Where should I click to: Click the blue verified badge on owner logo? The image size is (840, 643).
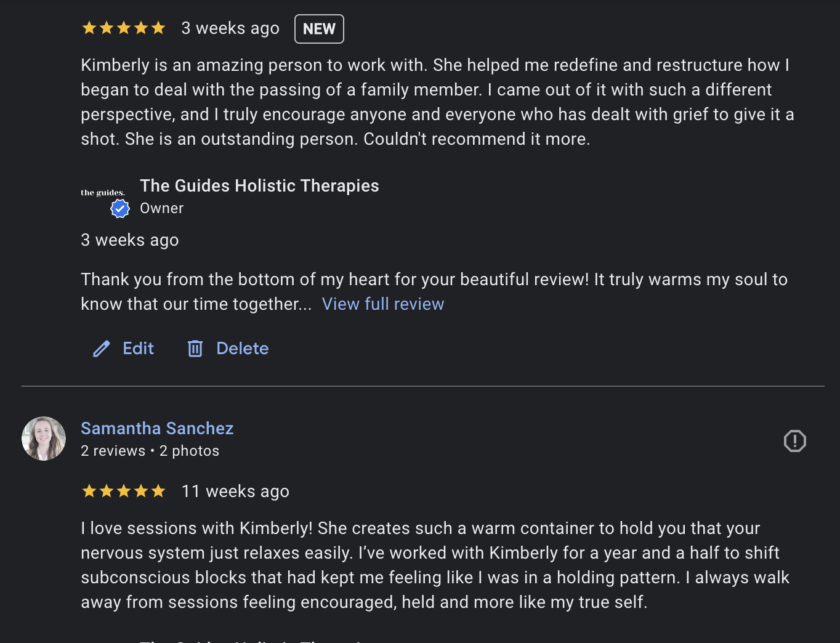tap(120, 209)
